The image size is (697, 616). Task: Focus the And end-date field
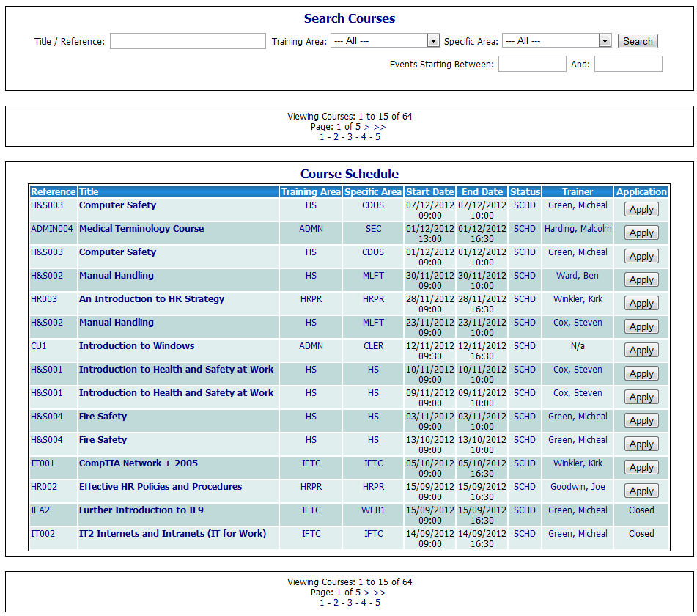(x=628, y=64)
